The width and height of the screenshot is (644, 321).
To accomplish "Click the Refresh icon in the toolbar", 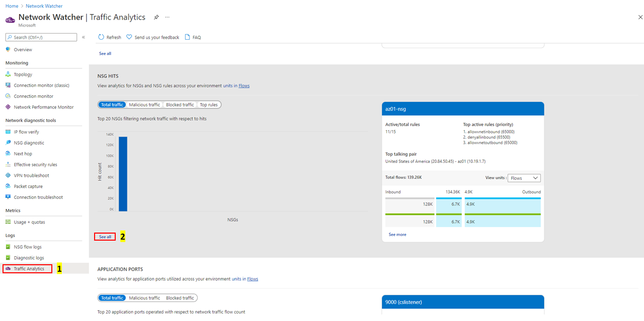I will 101,37.
